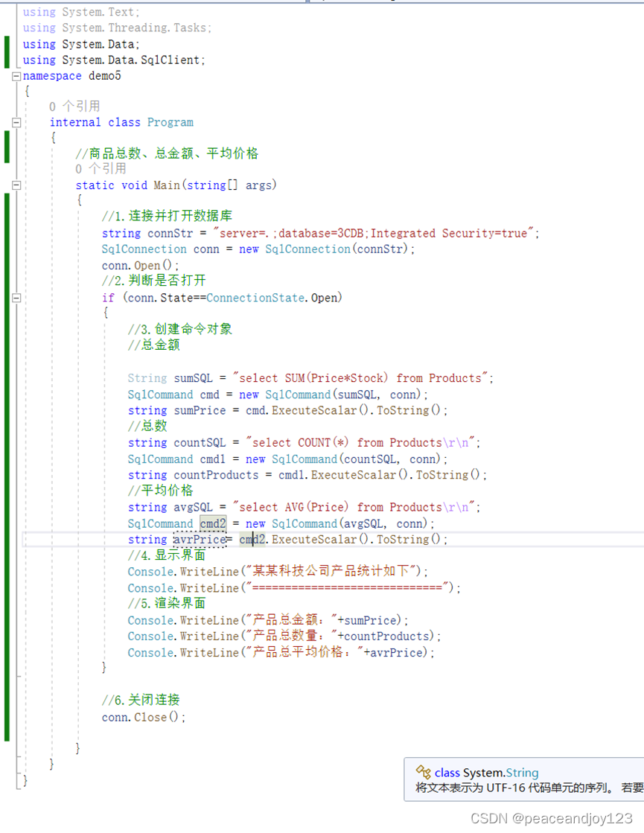Click the comment '//2.判断是否打开'
This screenshot has width=644, height=833.
click(153, 281)
